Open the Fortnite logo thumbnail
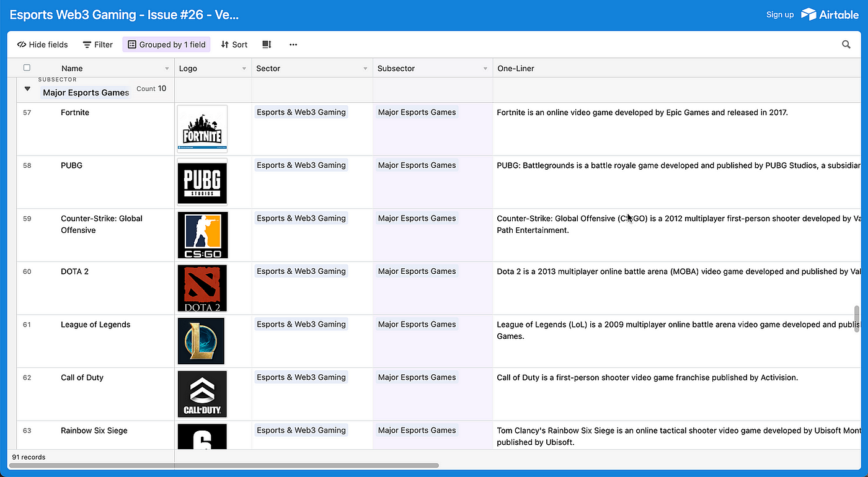 (x=202, y=129)
